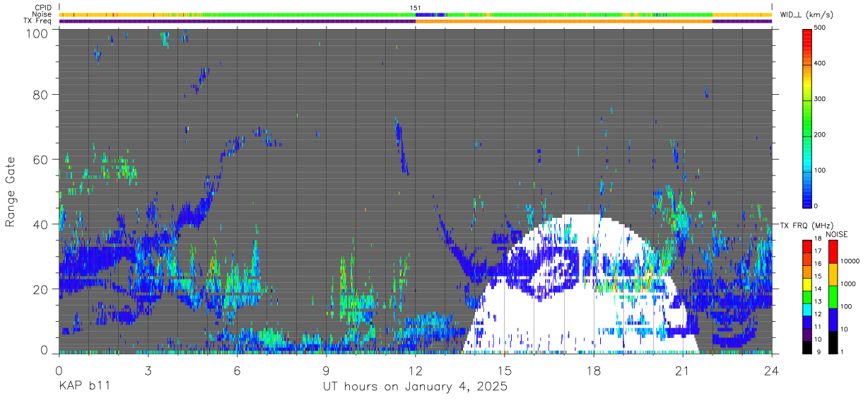
Task: Click the x-axis tick label 12
Action: (416, 371)
